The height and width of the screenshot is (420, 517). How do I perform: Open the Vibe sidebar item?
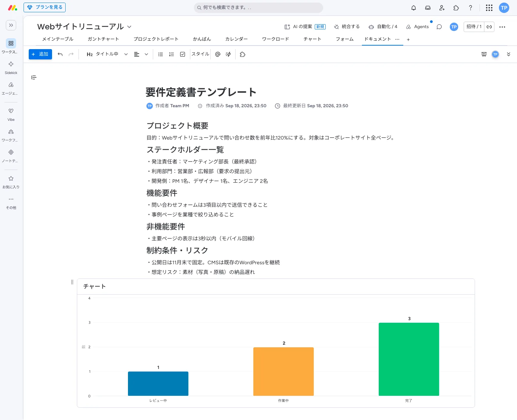coord(11,114)
